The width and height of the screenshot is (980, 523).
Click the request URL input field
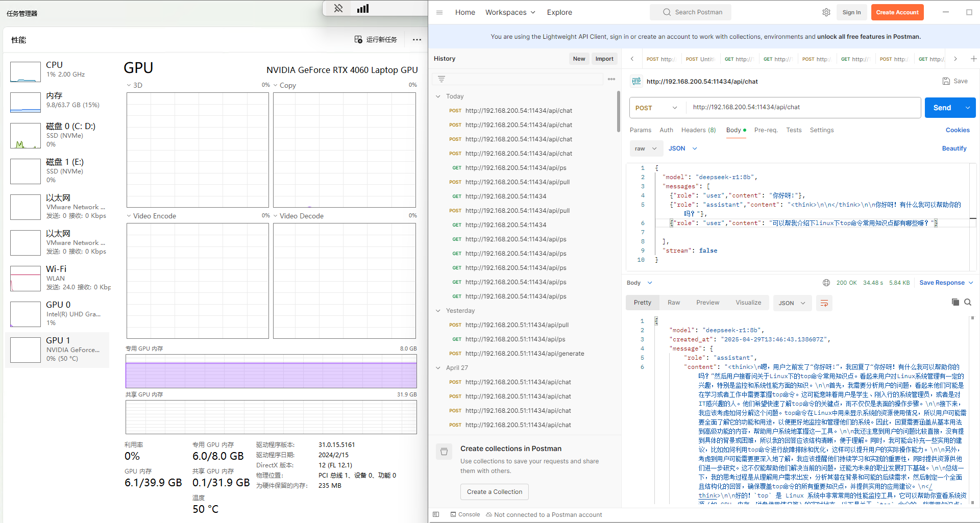803,108
